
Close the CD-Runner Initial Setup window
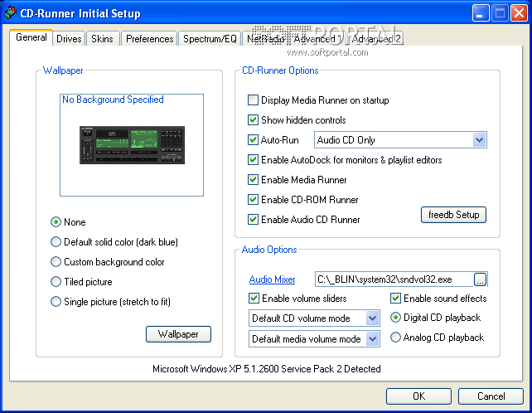(519, 13)
